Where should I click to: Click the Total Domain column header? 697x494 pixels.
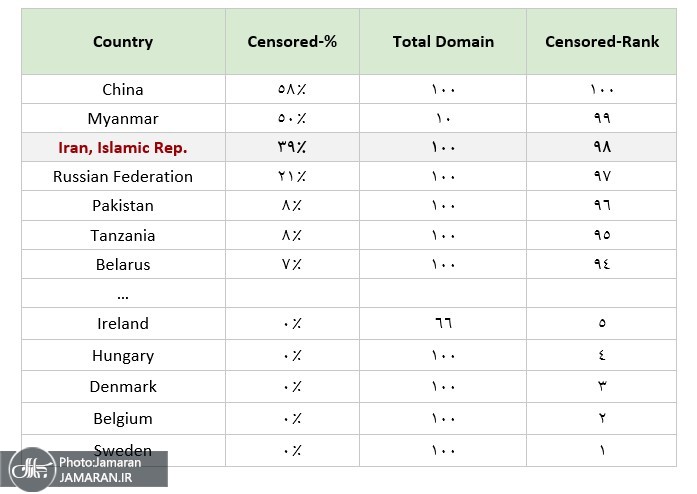tap(443, 42)
